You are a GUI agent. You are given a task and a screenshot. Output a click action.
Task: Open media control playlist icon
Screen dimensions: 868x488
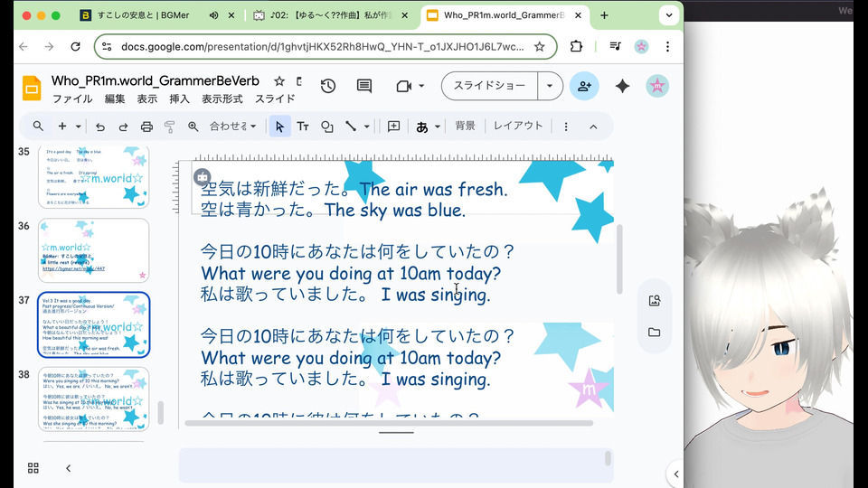615,46
